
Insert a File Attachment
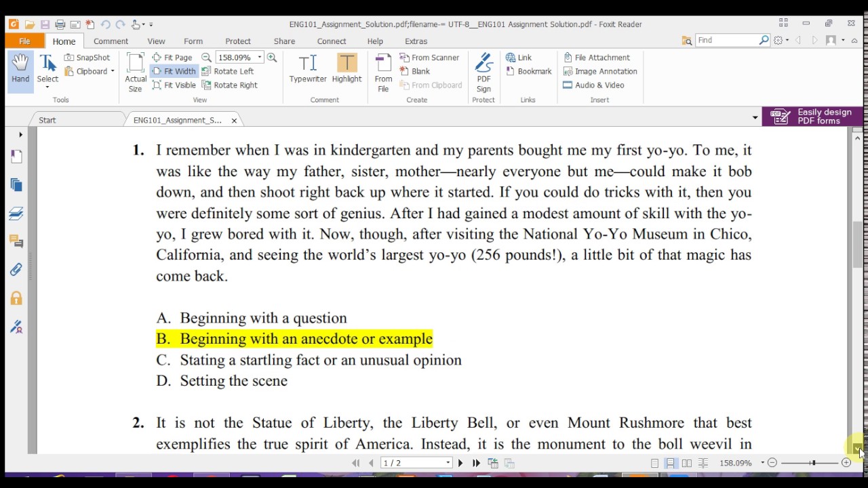(597, 58)
